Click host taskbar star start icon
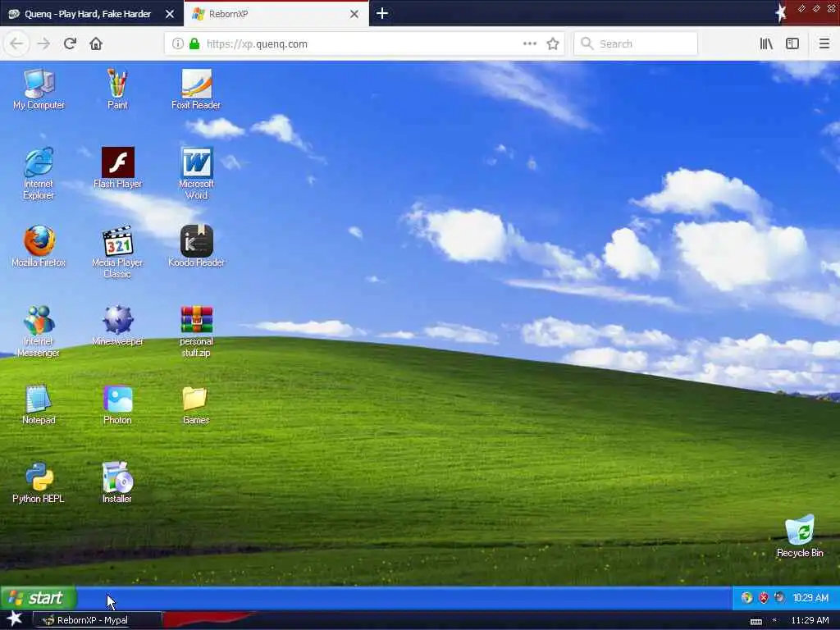This screenshot has width=840, height=630. 14,619
